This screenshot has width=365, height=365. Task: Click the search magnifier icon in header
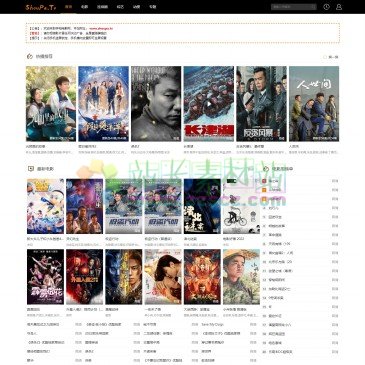[x=313, y=7]
